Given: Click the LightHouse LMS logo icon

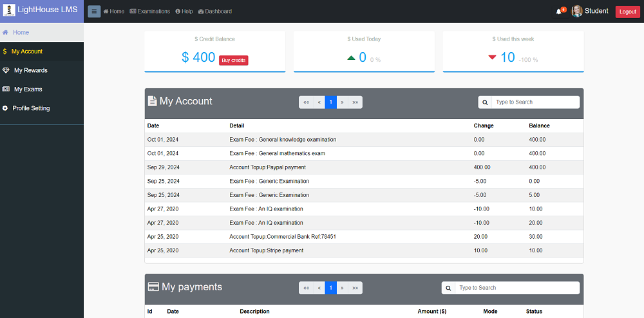Looking at the screenshot, I should coord(9,11).
